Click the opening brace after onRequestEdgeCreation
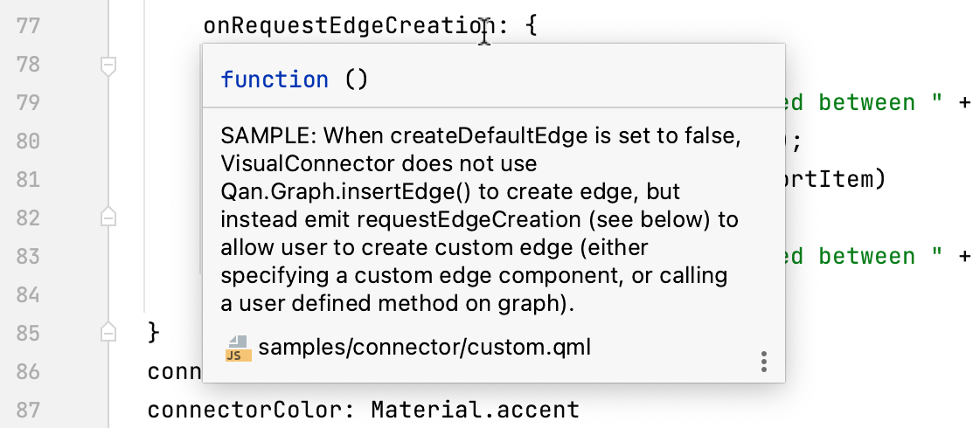 531,25
